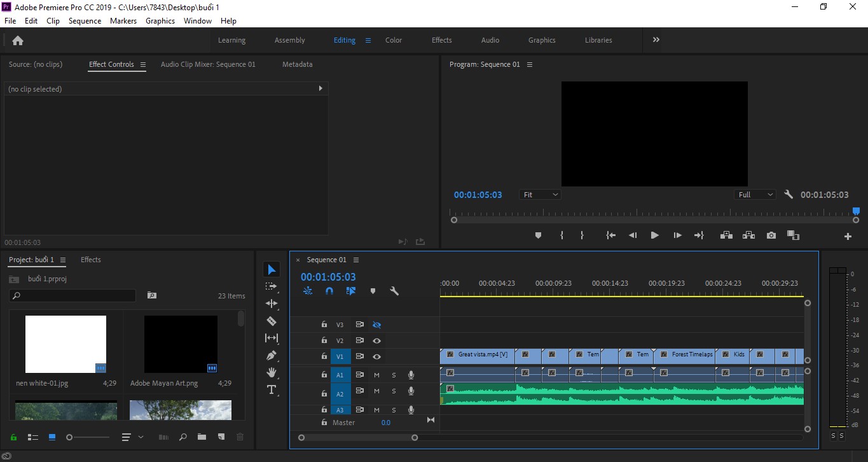Screen dimensions: 868x462
Task: Click the Master volume value 0.0
Action: [x=386, y=423]
